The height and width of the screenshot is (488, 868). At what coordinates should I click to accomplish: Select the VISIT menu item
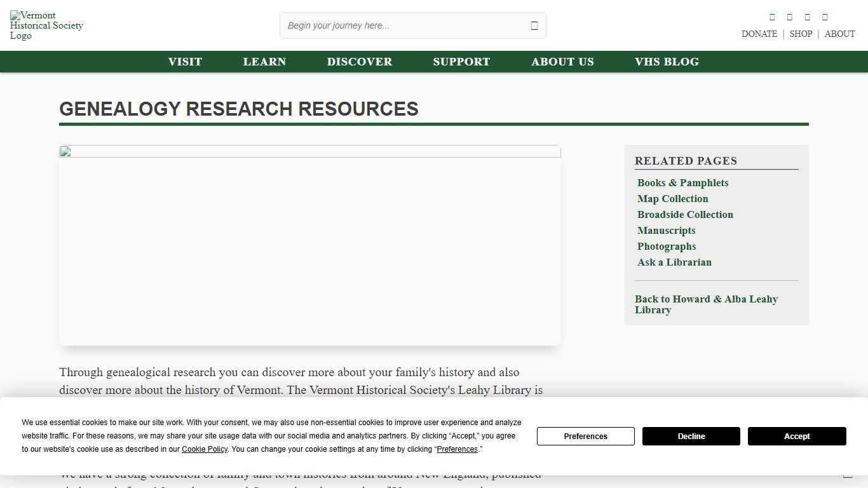[185, 62]
